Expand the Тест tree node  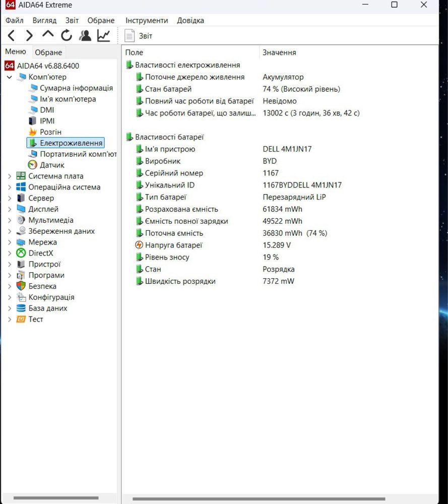(9, 319)
